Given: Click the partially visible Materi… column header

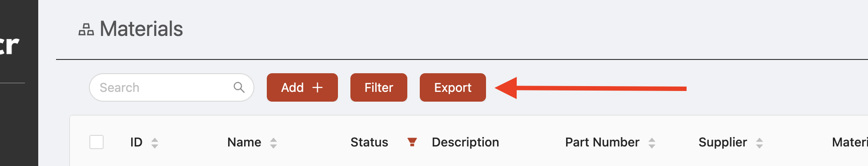Looking at the screenshot, I should pos(850,142).
